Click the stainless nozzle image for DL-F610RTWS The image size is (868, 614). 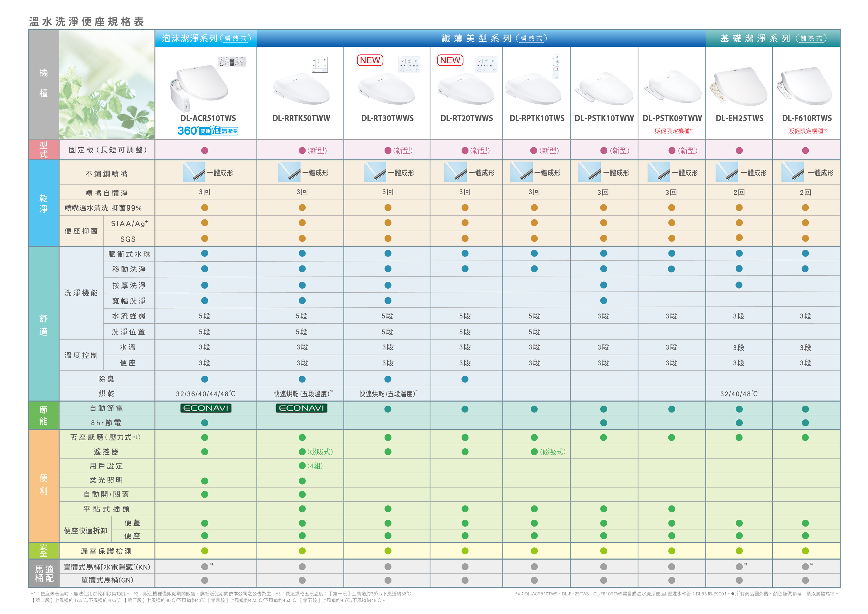793,172
